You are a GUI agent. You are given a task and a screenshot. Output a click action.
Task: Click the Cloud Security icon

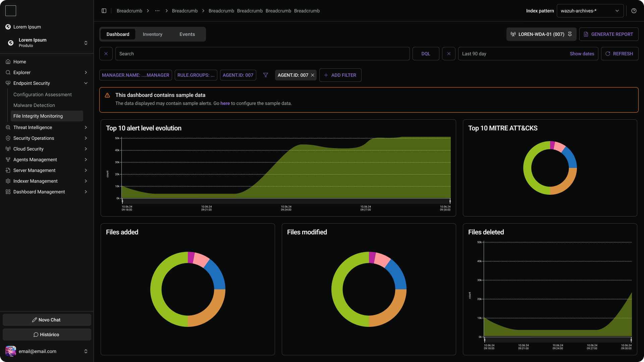click(x=8, y=149)
